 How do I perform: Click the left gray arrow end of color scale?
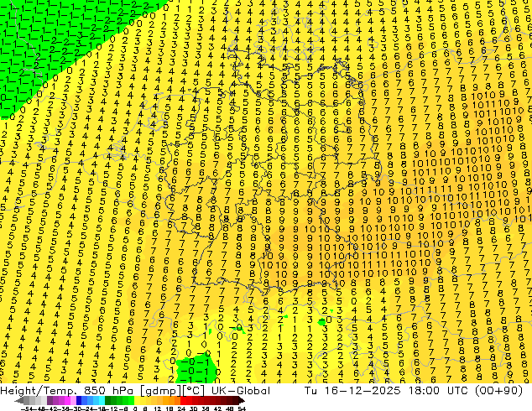pyautogui.click(x=19, y=401)
